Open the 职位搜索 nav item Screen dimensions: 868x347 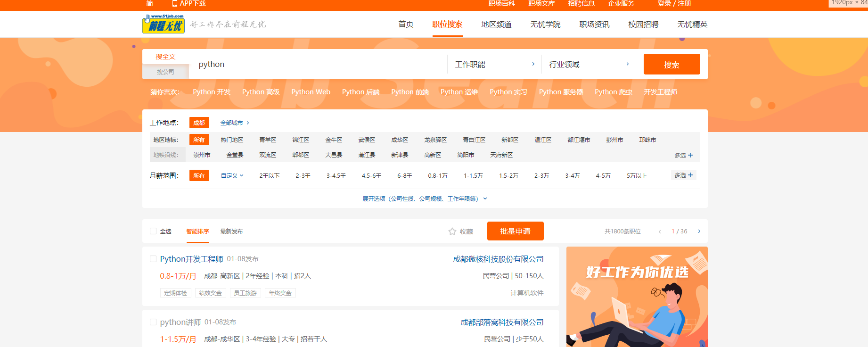tap(447, 24)
